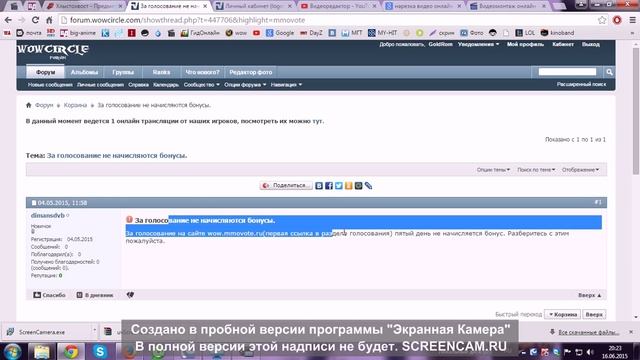Share the thread on Twitter
Viewport: 640px width, 360px height.
pyautogui.click(x=339, y=186)
